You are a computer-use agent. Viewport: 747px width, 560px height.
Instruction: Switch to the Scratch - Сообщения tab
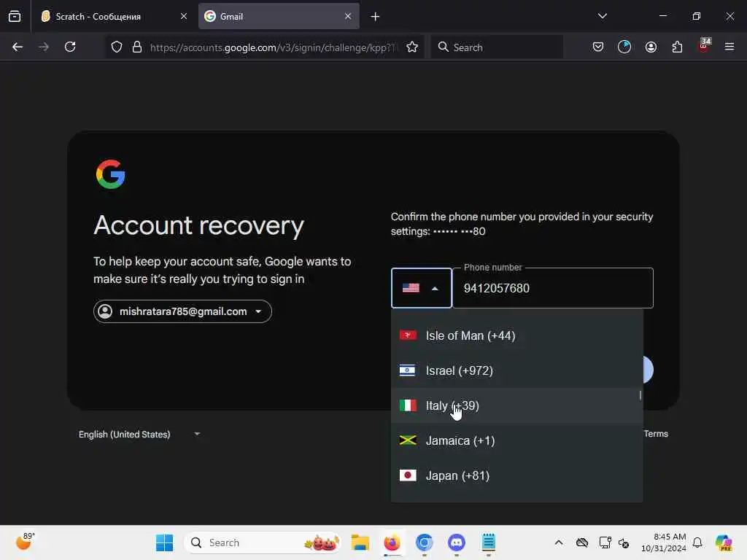click(x=114, y=16)
